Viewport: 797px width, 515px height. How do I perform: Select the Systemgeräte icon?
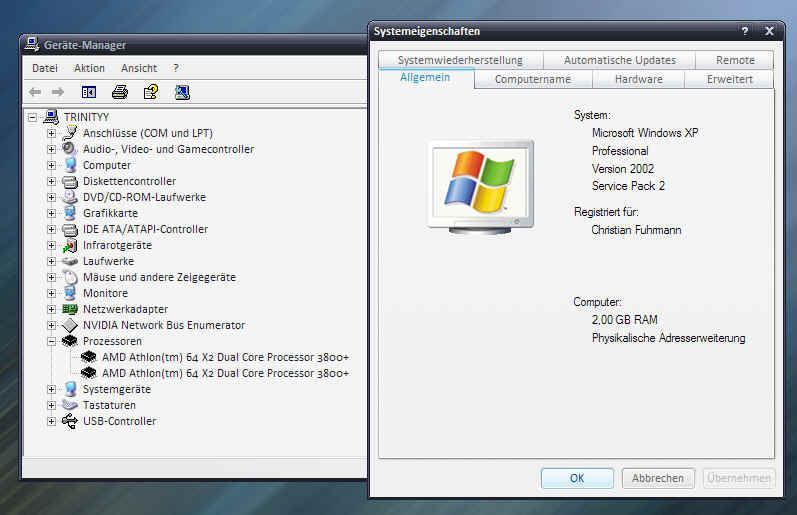[70, 389]
